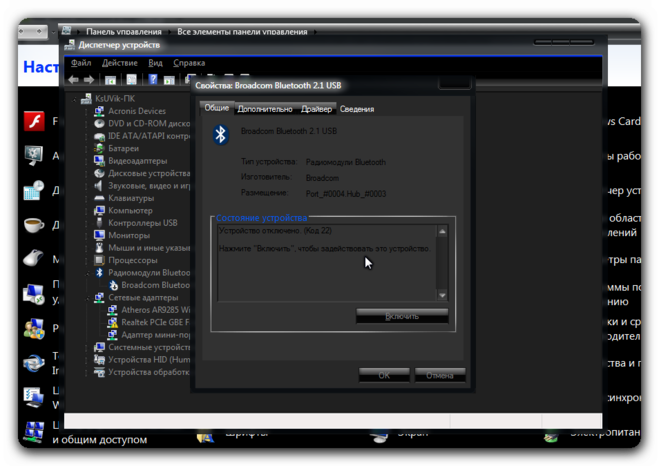Switch to the Общие tab
The width and height of the screenshot is (659, 466).
[217, 108]
